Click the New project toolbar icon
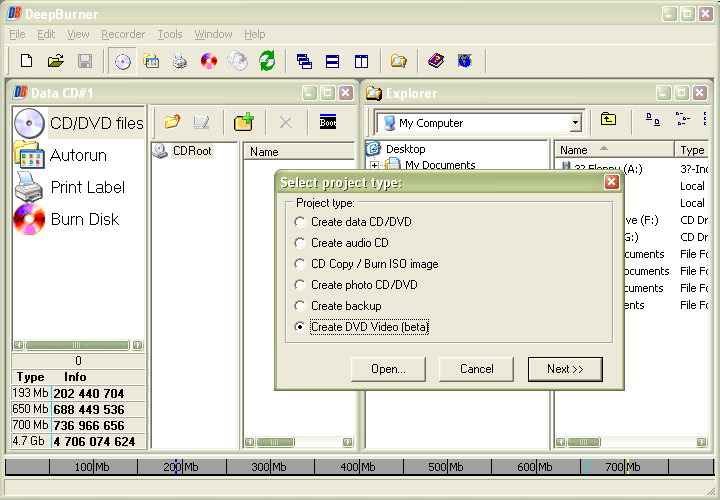The width and height of the screenshot is (720, 500). tap(27, 61)
